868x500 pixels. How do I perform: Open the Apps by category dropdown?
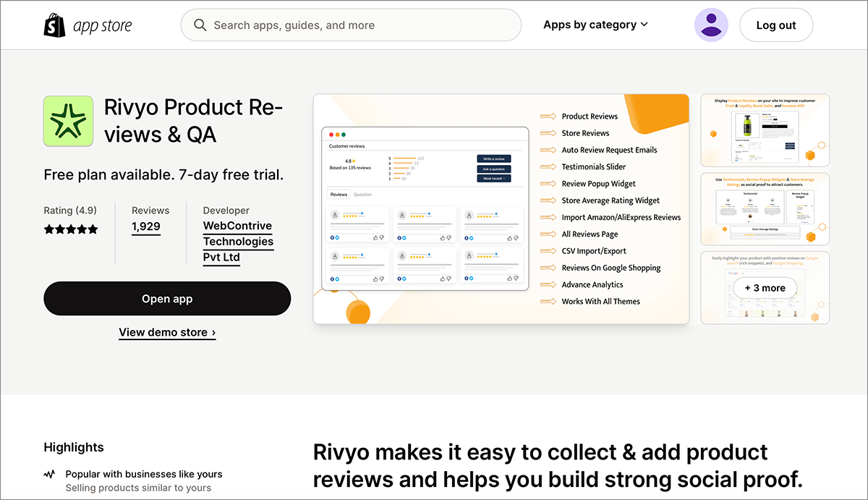point(595,24)
